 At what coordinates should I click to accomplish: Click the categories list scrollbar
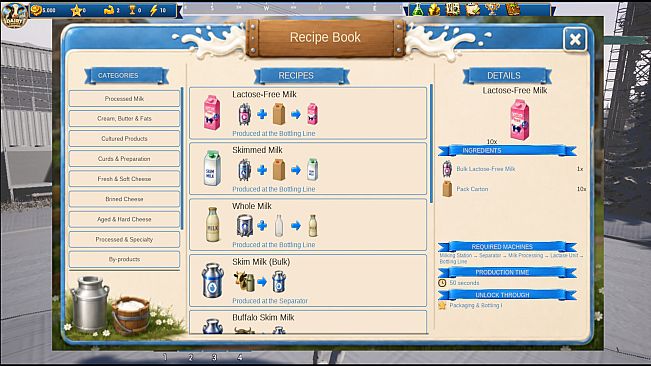coord(182,159)
